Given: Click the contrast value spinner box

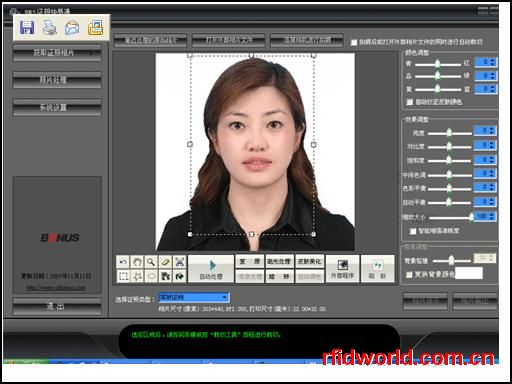Looking at the screenshot, I should click(x=485, y=145).
